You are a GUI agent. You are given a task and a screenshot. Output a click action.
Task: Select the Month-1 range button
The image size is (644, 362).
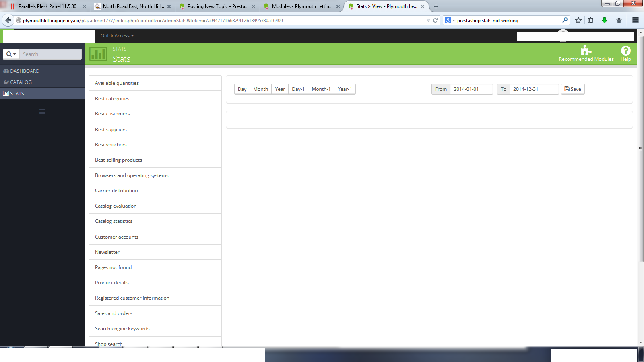point(321,89)
